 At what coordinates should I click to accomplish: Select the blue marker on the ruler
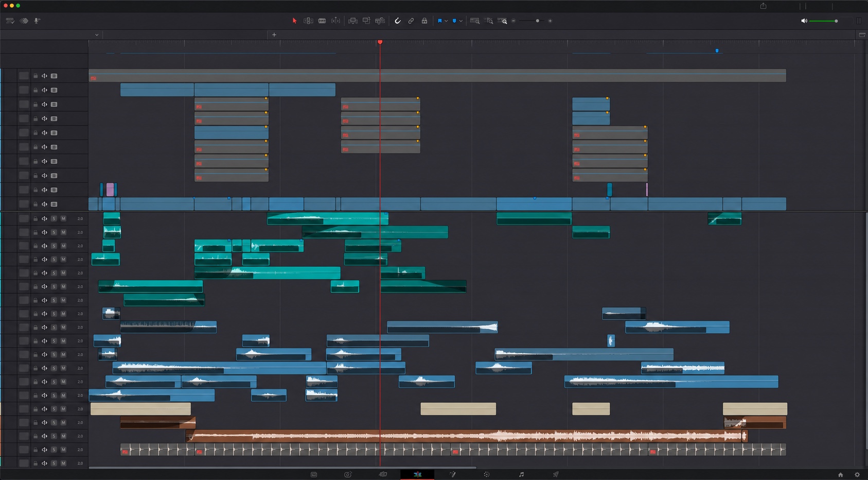pyautogui.click(x=717, y=50)
